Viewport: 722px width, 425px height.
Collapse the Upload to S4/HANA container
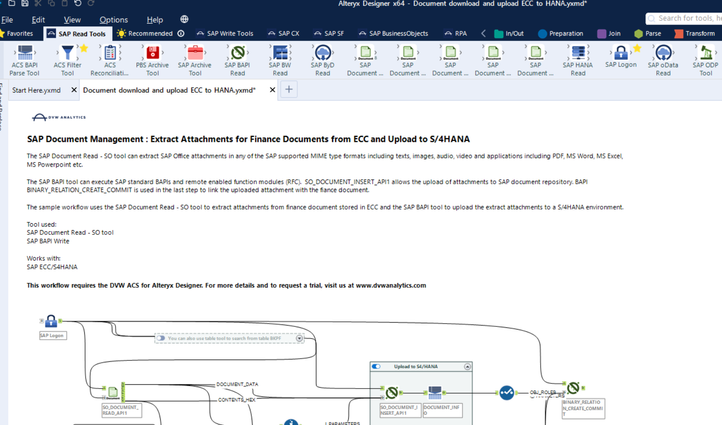click(x=467, y=367)
